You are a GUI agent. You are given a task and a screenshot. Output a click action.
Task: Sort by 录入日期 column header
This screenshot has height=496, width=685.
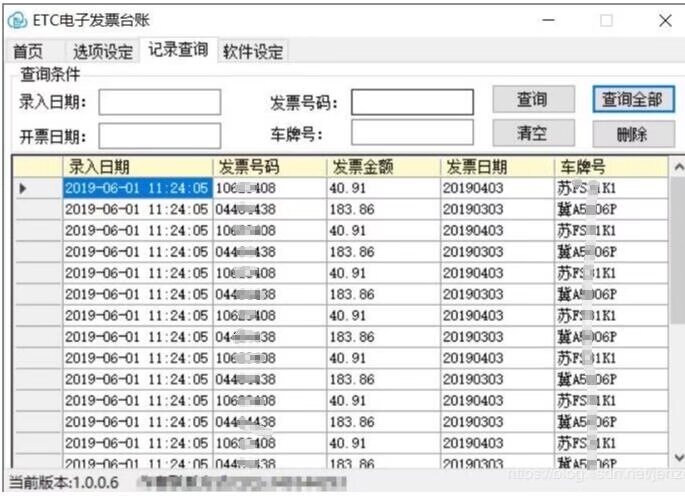pyautogui.click(x=137, y=167)
